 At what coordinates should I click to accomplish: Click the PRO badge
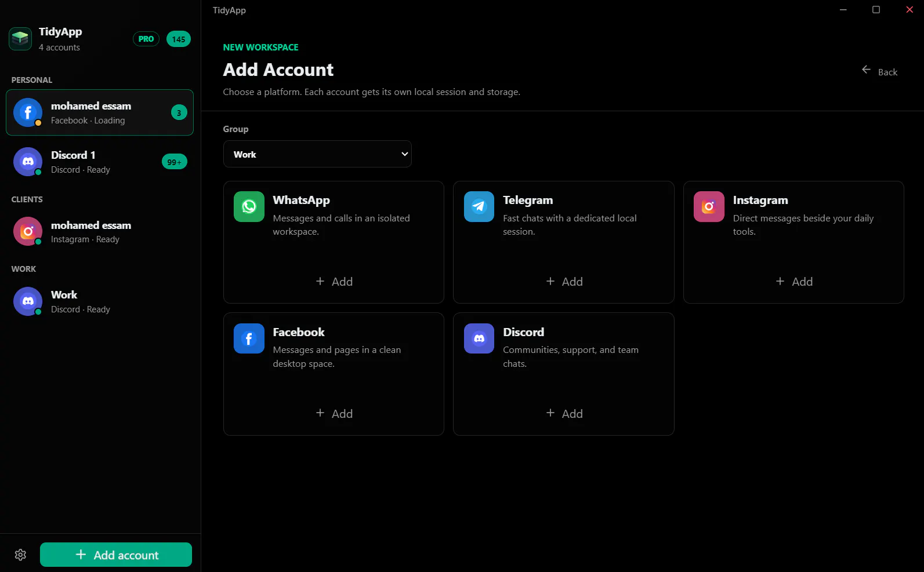146,39
